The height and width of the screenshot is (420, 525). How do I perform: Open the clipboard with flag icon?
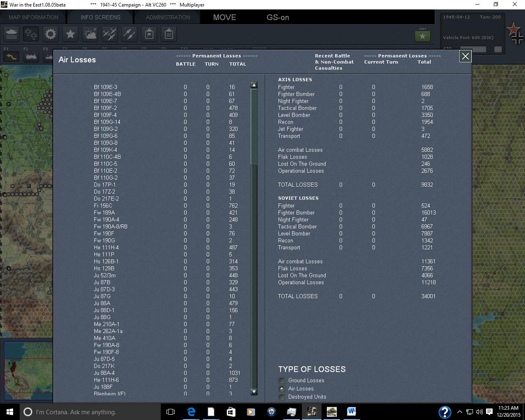coord(149,34)
